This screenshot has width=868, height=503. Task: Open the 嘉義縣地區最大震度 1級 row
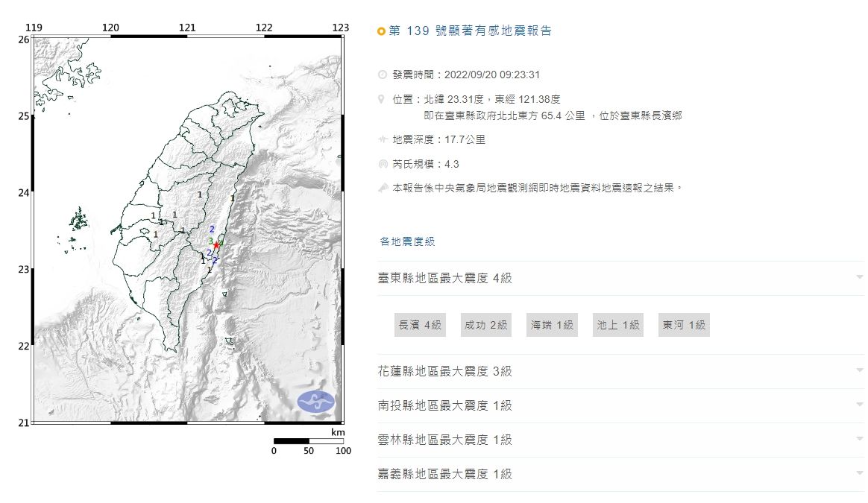(445, 474)
